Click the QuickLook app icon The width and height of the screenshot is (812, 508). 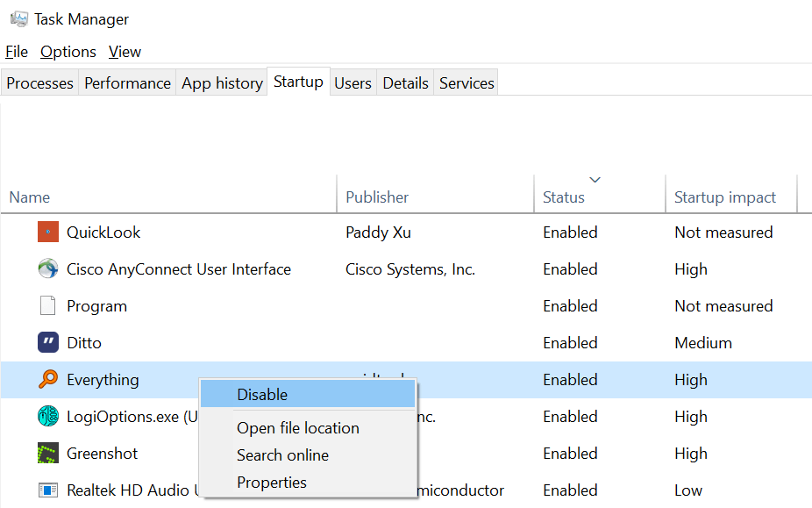(47, 233)
